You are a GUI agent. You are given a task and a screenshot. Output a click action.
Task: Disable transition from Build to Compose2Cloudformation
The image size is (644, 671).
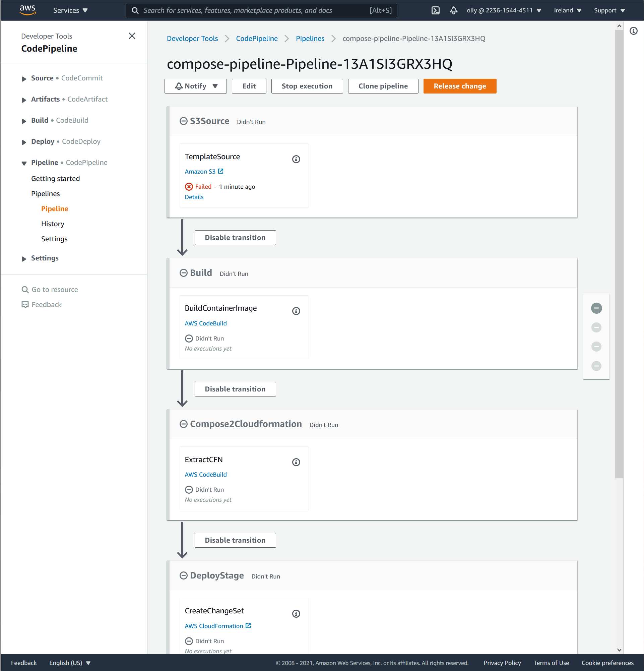[235, 389]
